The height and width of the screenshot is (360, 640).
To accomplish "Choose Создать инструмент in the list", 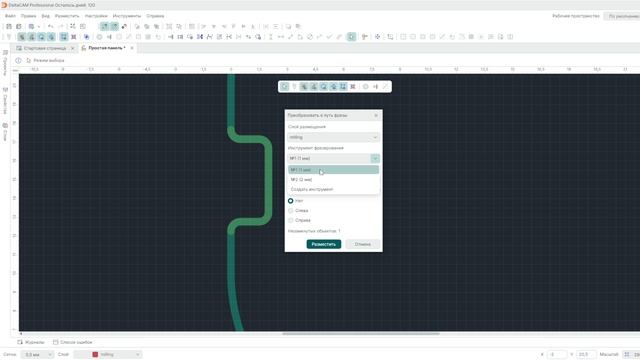I will [x=333, y=189].
